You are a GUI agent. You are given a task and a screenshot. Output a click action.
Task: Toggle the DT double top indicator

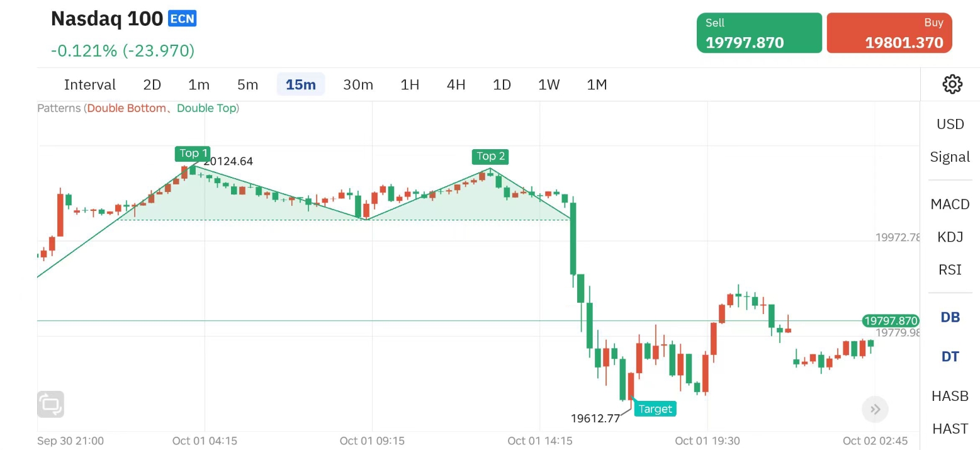point(950,357)
